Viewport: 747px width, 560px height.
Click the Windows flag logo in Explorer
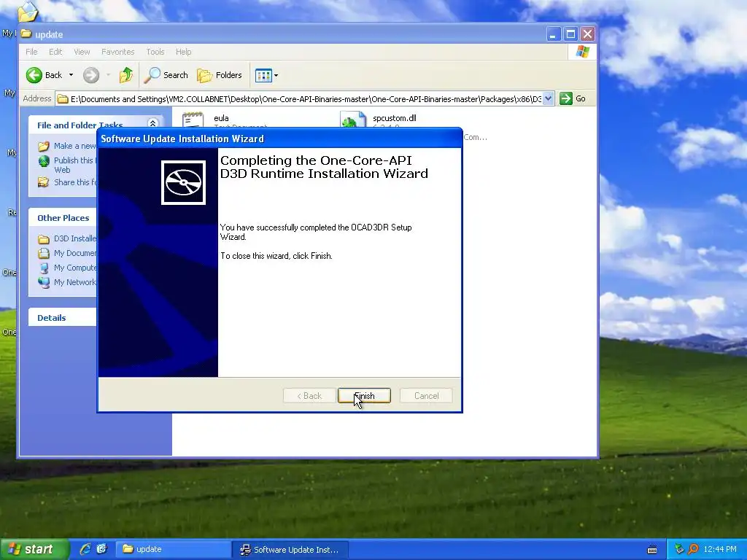click(x=582, y=52)
